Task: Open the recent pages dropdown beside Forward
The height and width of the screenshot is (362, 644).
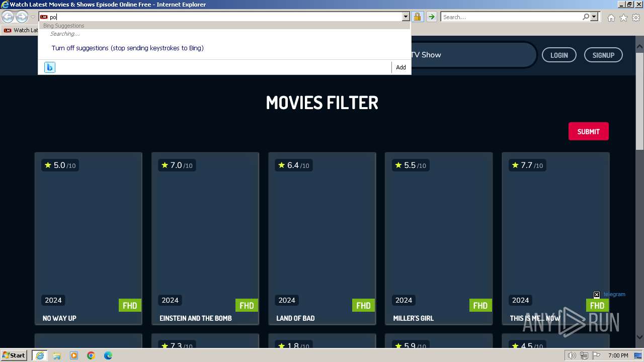Action: [33, 17]
